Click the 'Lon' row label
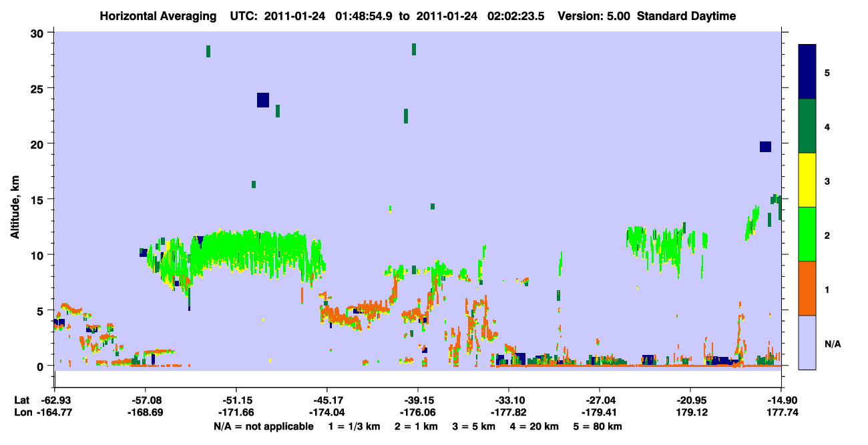 pos(22,413)
